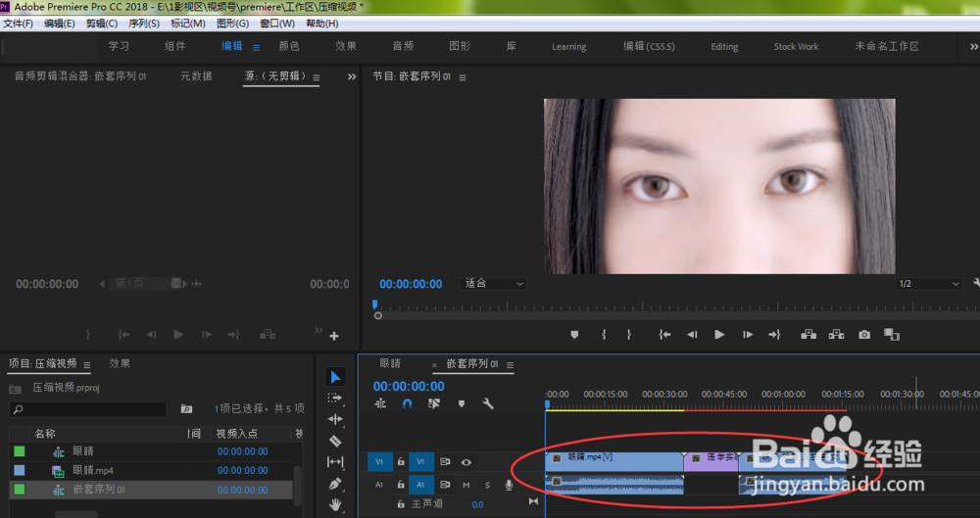Select the Ripple Edit tool
Viewport: 980px width, 518px height.
coord(335,419)
